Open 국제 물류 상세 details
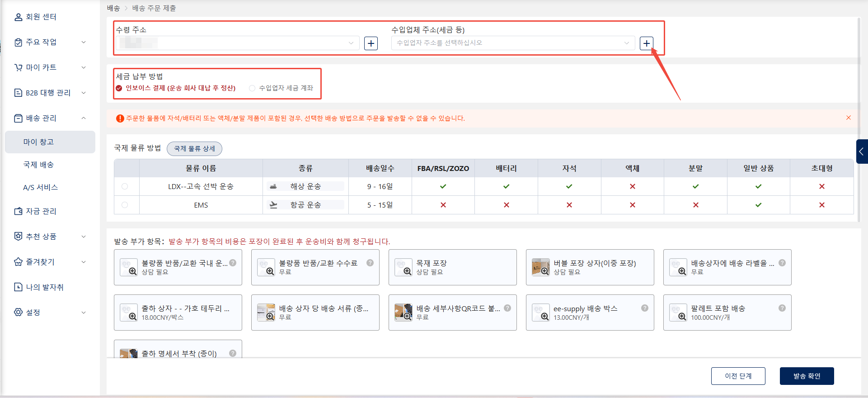The width and height of the screenshot is (868, 398). (x=194, y=148)
